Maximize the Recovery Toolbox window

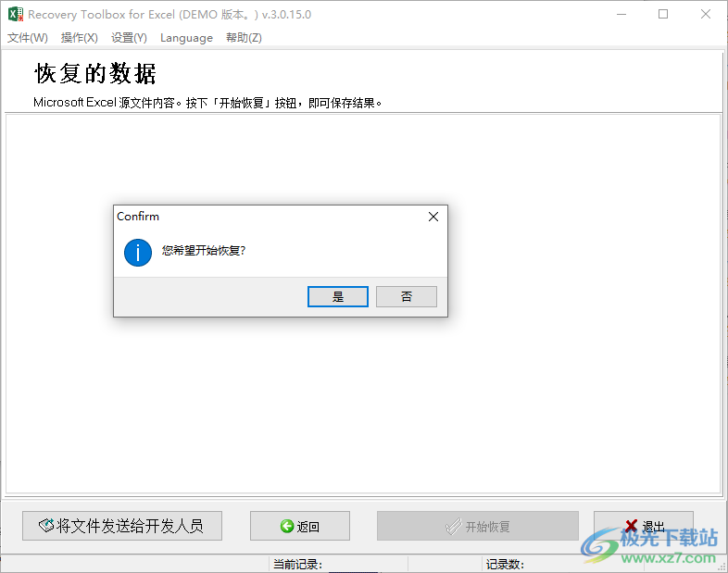(x=663, y=15)
